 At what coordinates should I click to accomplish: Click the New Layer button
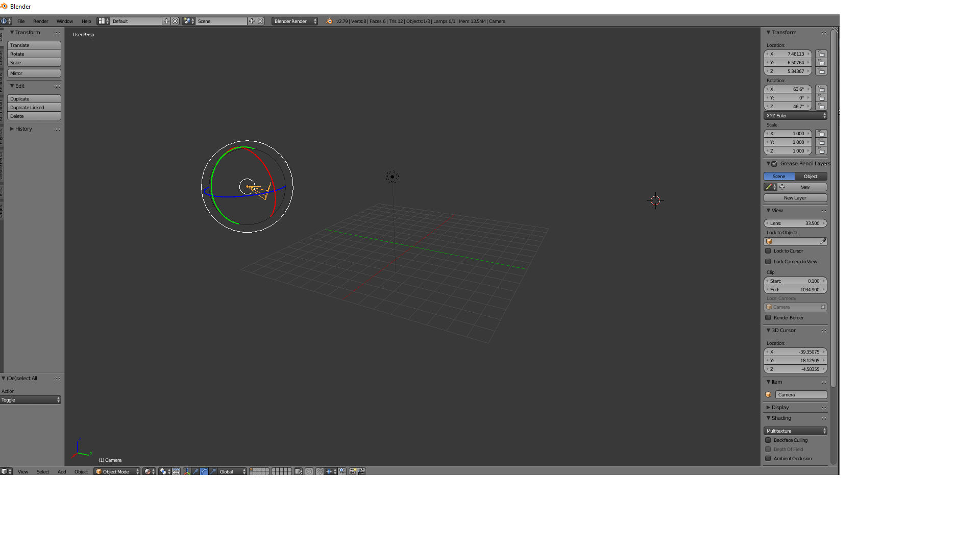pos(795,198)
